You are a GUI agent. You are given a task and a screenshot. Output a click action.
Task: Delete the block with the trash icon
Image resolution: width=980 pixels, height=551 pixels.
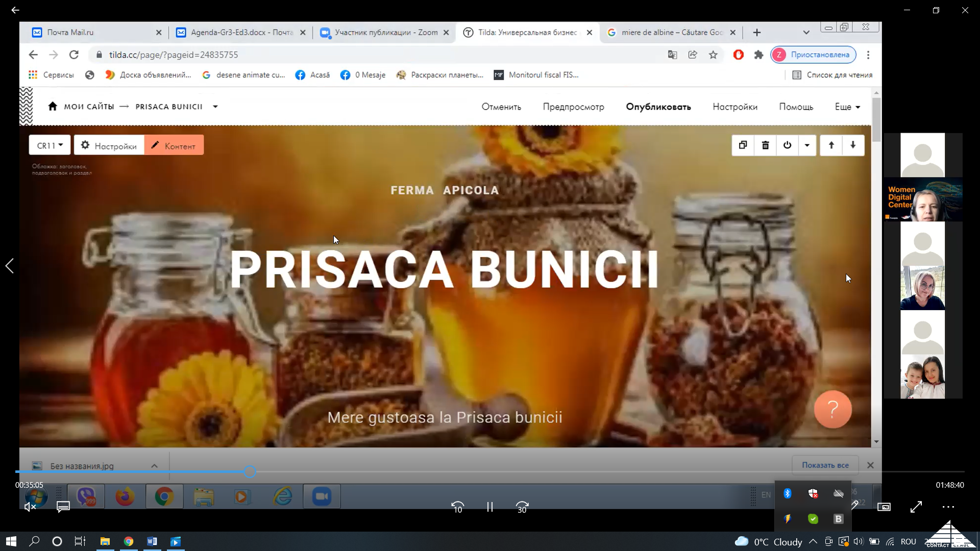point(765,145)
